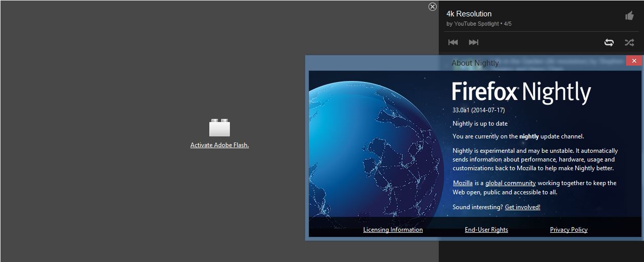The width and height of the screenshot is (644, 262).
Task: Close the video overlay with X circle
Action: pyautogui.click(x=433, y=7)
